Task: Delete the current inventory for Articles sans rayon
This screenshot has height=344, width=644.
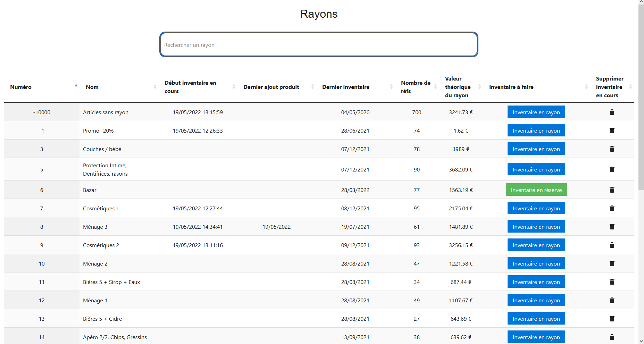Action: (612, 112)
